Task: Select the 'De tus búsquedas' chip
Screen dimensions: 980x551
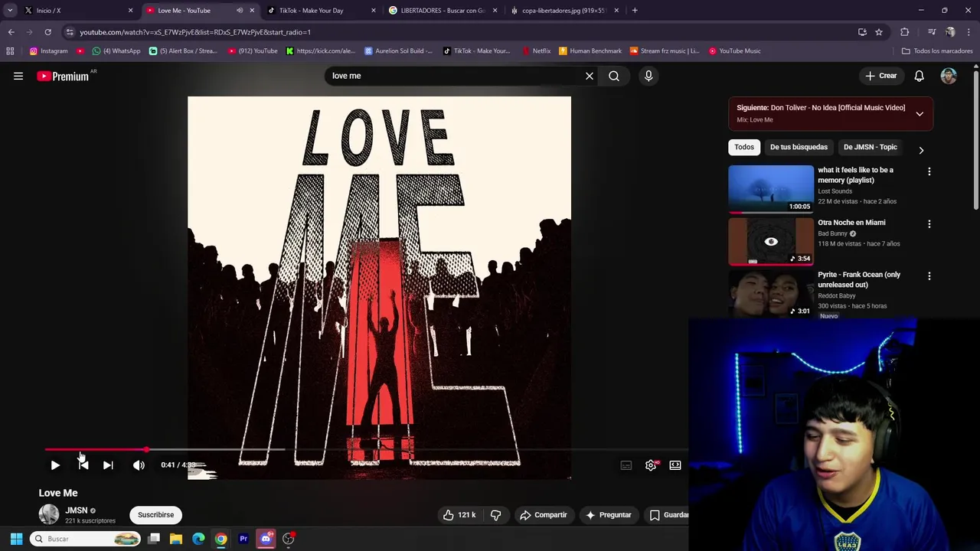Action: coord(799,147)
